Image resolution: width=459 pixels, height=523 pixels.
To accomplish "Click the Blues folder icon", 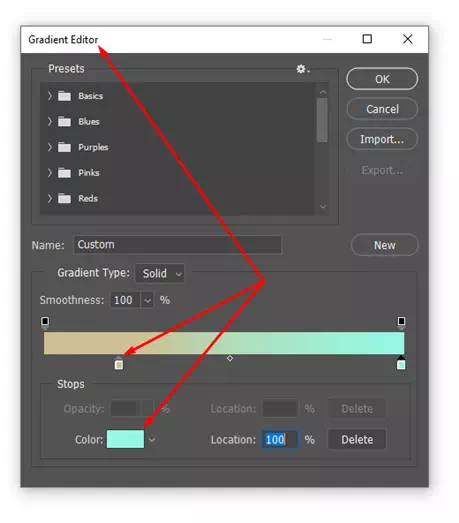I will tap(64, 122).
